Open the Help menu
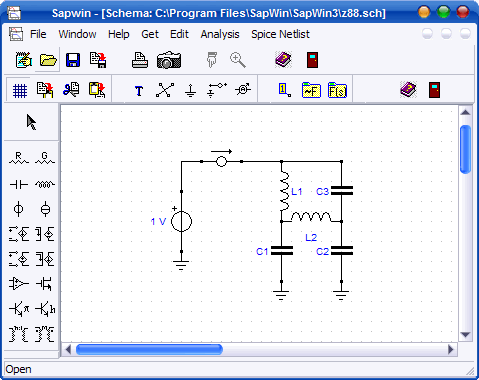 (119, 34)
